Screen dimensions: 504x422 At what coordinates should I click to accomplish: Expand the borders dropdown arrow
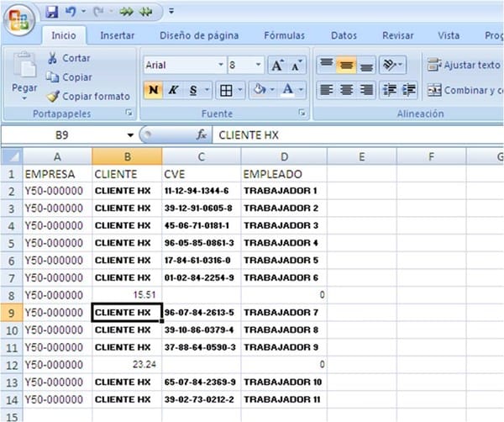[x=239, y=90]
